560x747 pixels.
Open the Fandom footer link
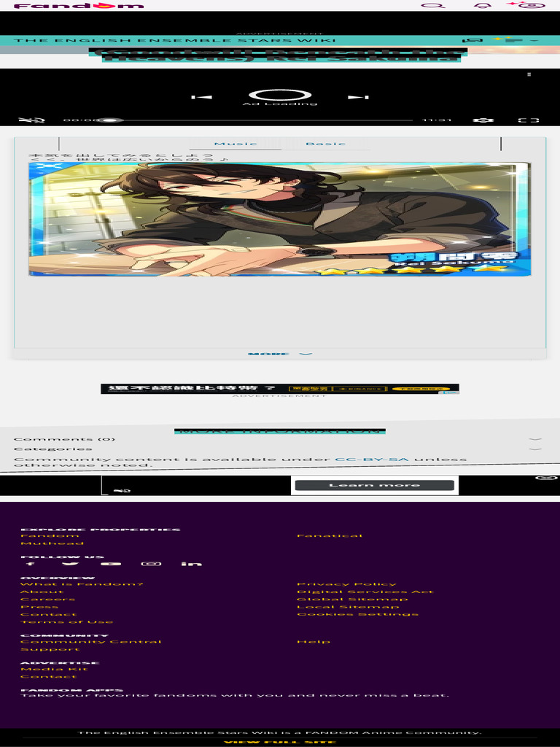point(50,536)
